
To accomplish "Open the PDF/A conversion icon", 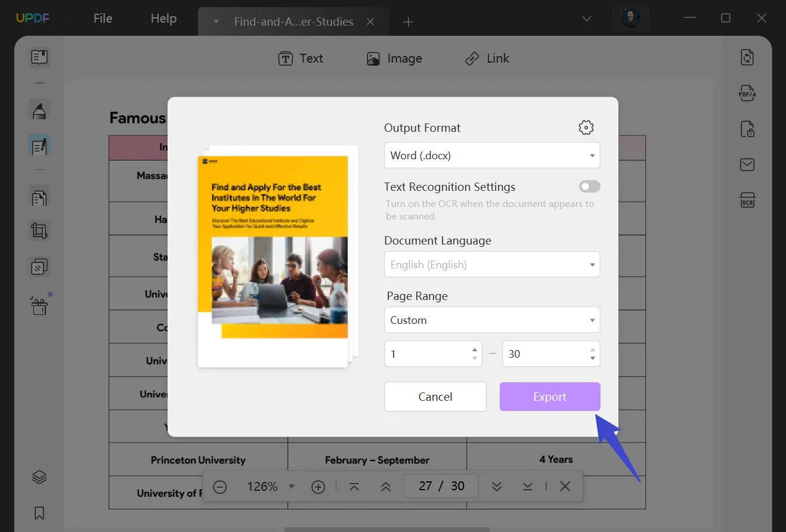I will (x=747, y=93).
